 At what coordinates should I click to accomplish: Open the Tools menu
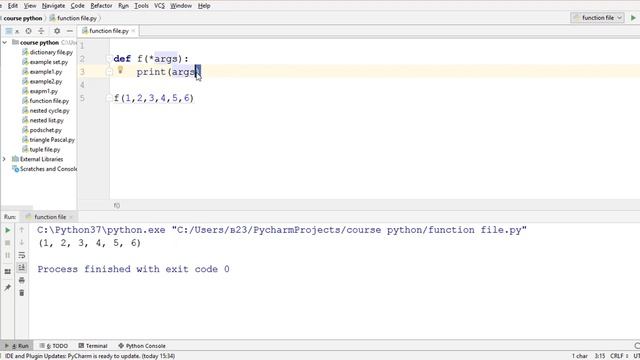141,6
